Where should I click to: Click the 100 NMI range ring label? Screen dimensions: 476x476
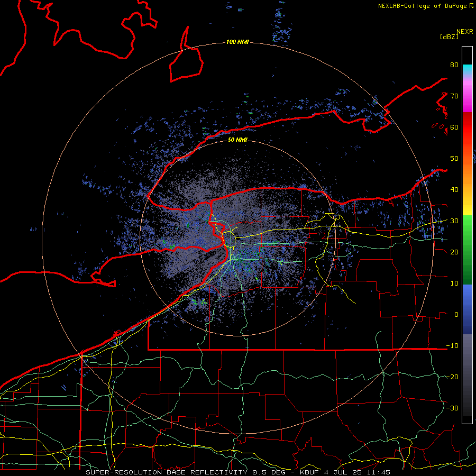(x=237, y=42)
